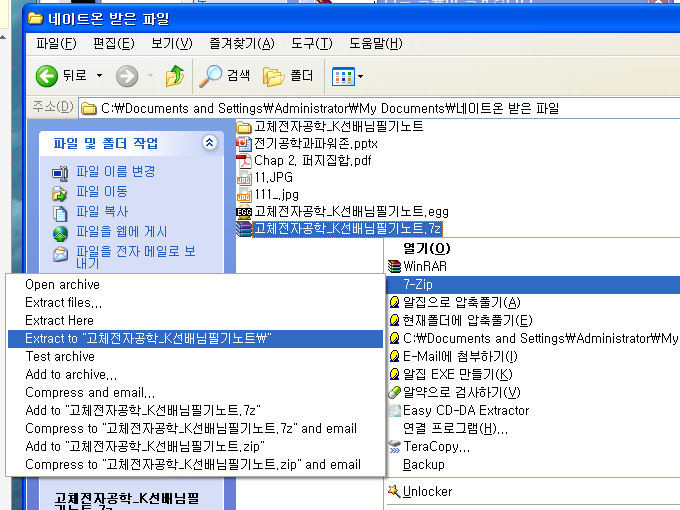Image resolution: width=680 pixels, height=510 pixels.
Task: Click the 파일을 웹에 게시 link
Action: (121, 231)
